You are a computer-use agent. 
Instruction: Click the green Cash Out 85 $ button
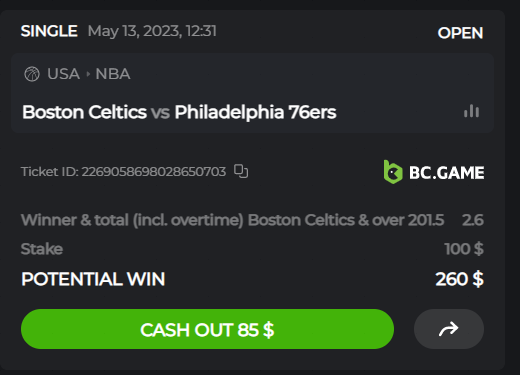(x=207, y=329)
